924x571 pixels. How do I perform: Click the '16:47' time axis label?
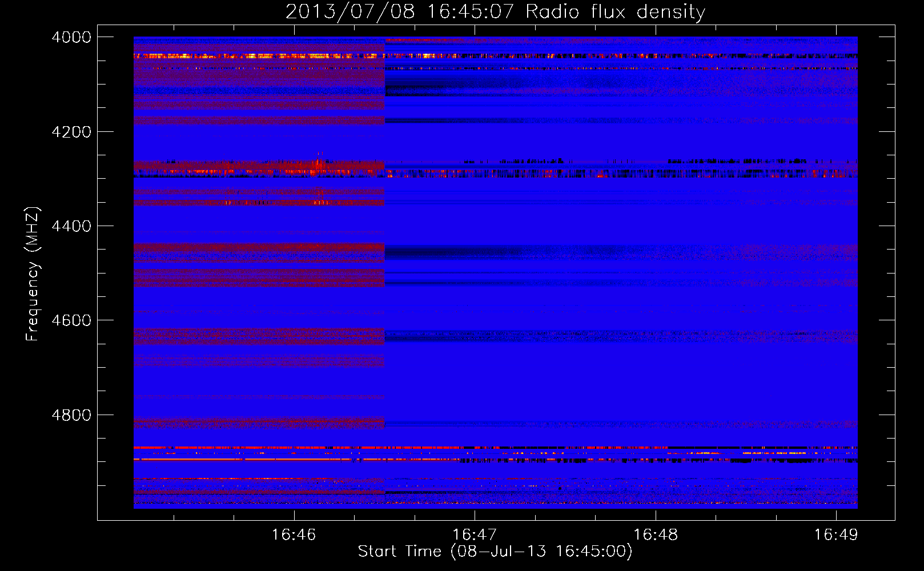pyautogui.click(x=475, y=535)
